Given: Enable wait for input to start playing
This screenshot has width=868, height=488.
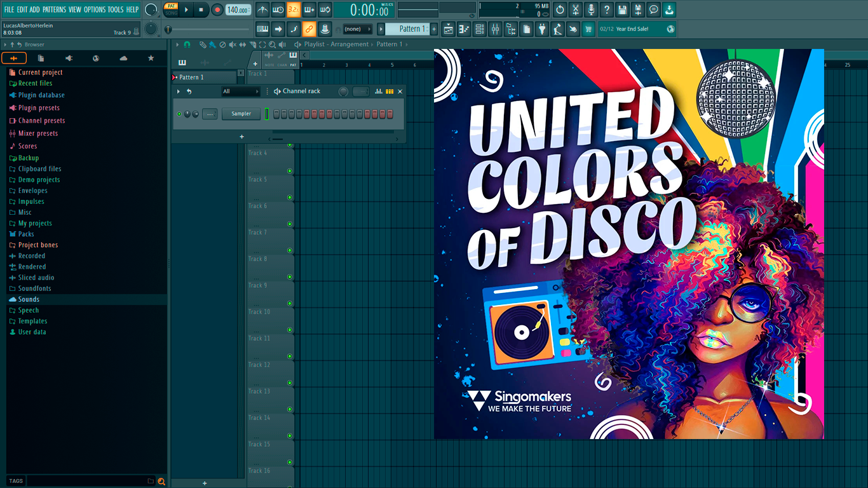Looking at the screenshot, I should (x=278, y=10).
